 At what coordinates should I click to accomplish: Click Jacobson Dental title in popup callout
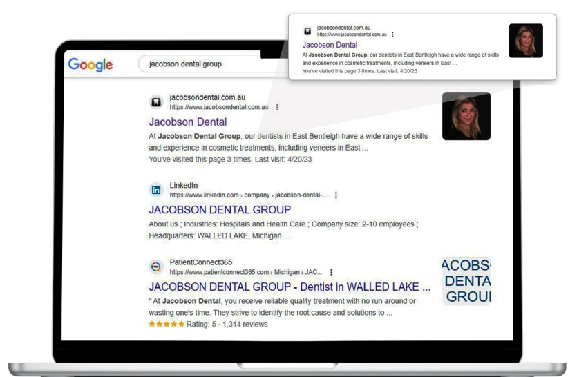330,46
